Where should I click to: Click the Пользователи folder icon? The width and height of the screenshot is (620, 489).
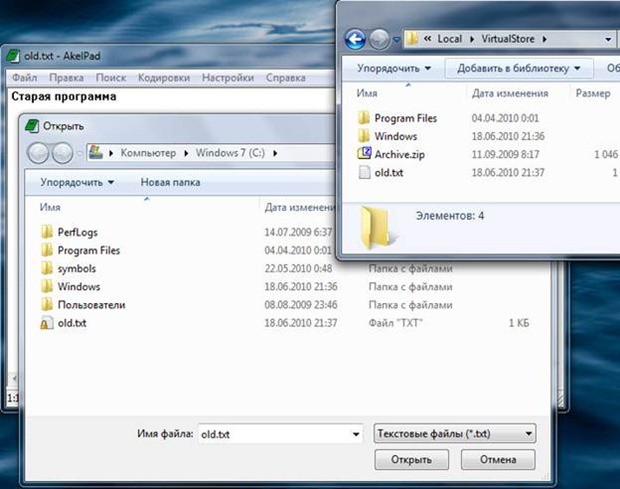[x=46, y=305]
